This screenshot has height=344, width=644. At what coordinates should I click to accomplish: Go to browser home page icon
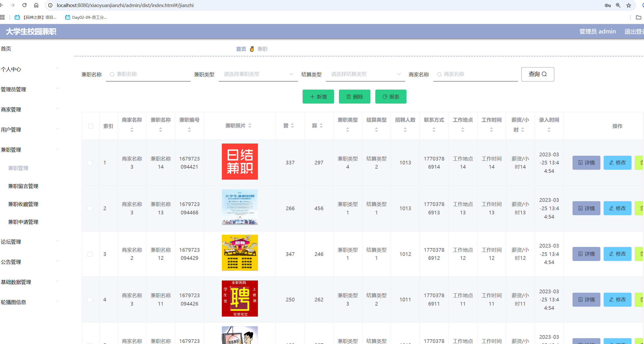[36, 5]
